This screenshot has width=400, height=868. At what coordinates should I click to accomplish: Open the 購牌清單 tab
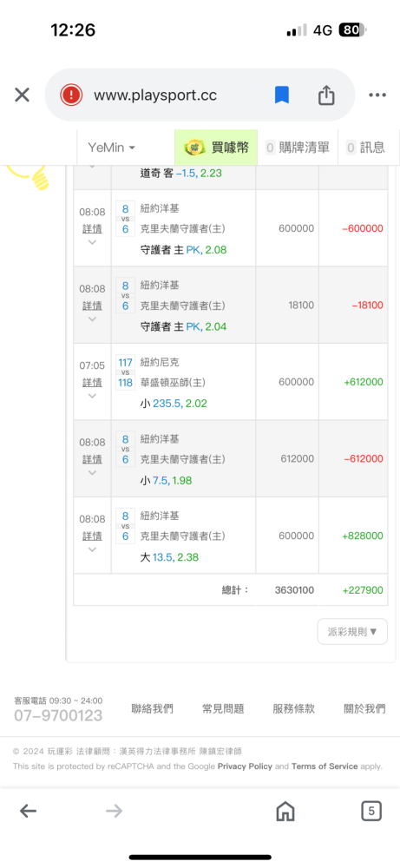coord(298,148)
